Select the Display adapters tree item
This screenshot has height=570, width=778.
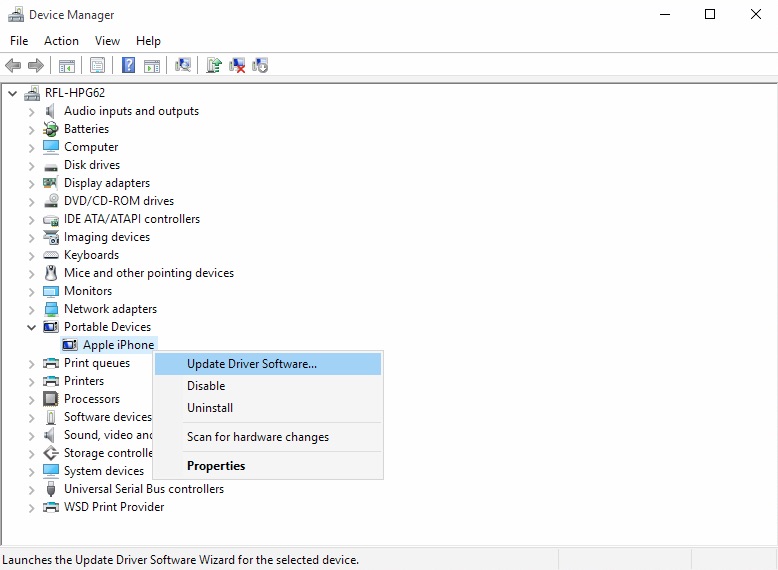106,183
